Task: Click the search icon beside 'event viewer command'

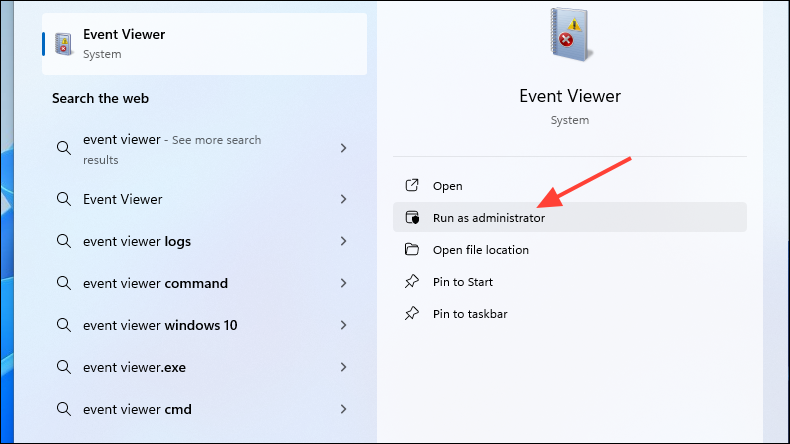Action: point(63,283)
